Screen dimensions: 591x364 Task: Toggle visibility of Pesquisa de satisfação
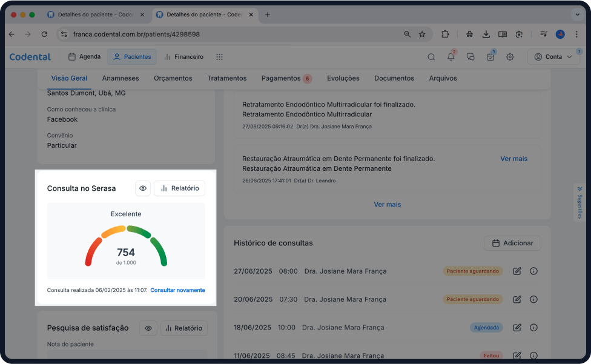point(147,328)
